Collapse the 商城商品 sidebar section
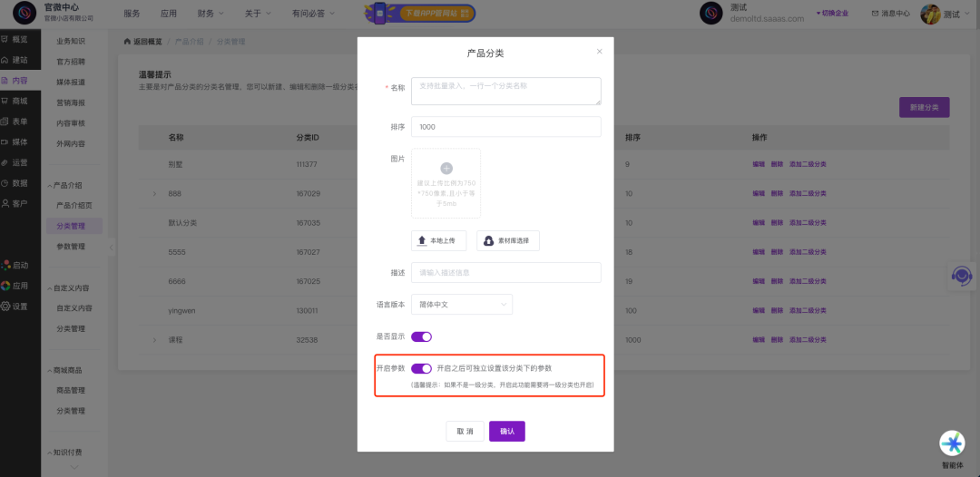Image resolution: width=980 pixels, height=477 pixels. tap(64, 370)
